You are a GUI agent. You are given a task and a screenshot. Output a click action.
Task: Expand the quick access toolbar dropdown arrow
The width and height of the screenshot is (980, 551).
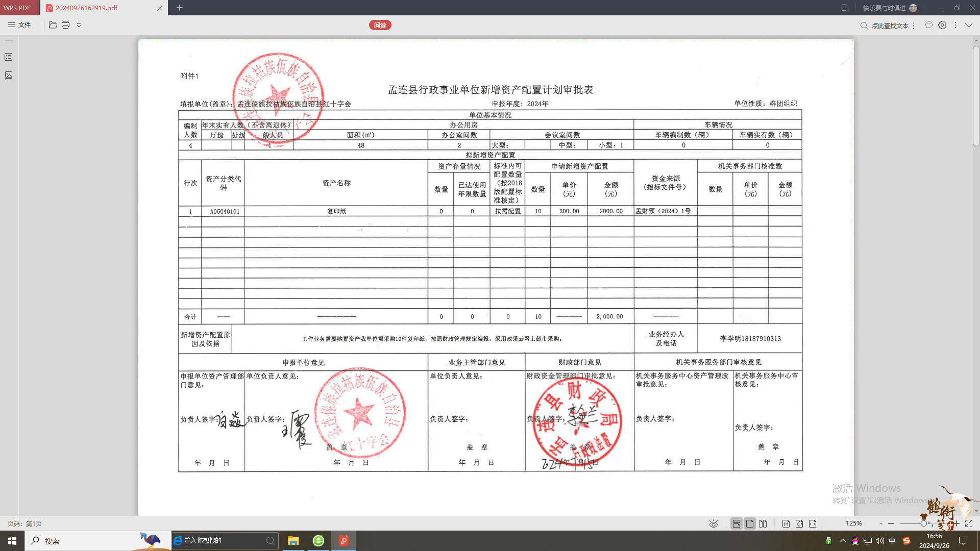pos(79,25)
